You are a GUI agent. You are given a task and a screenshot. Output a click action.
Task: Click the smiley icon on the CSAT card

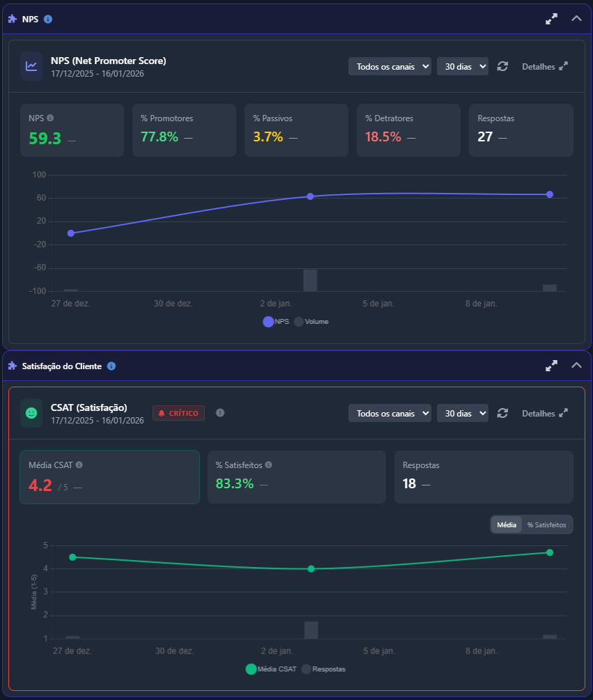click(x=29, y=412)
